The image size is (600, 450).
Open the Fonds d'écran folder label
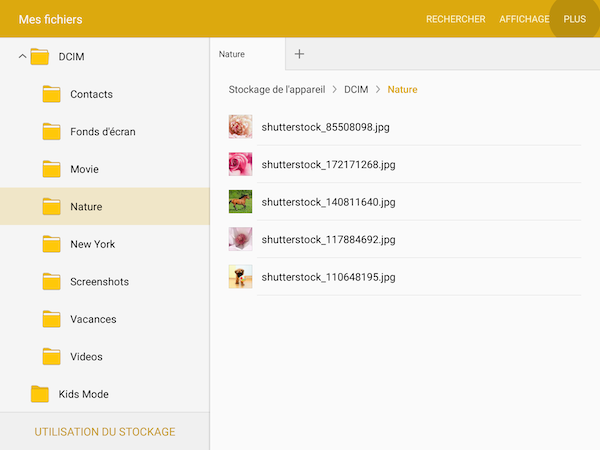(x=103, y=132)
